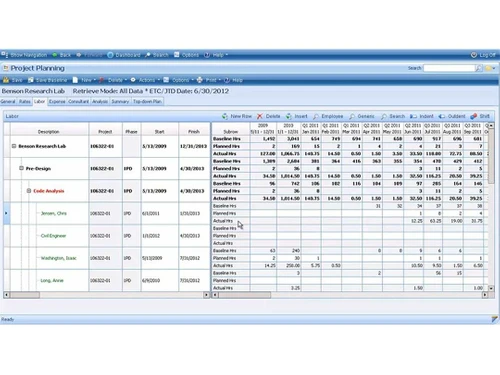Click the 2010 column Baseline Hrs 3,041 cell
The height and width of the screenshot is (375, 500).
tap(289, 139)
